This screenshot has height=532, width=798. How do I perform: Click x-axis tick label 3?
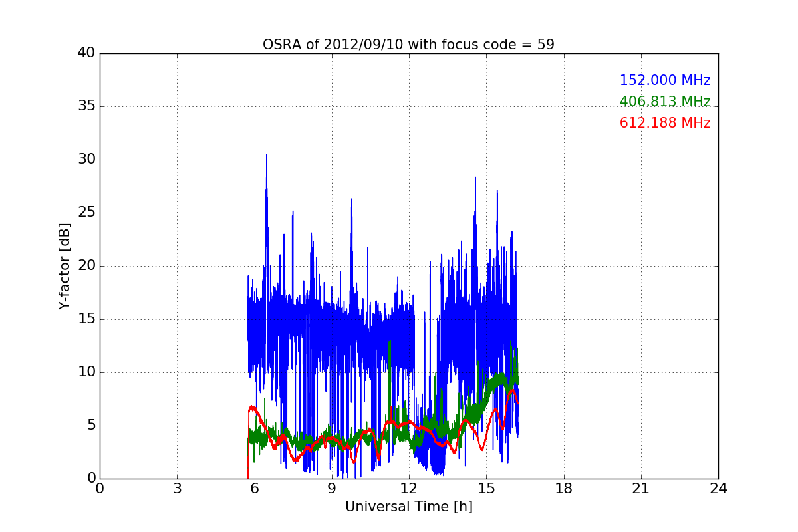point(177,489)
